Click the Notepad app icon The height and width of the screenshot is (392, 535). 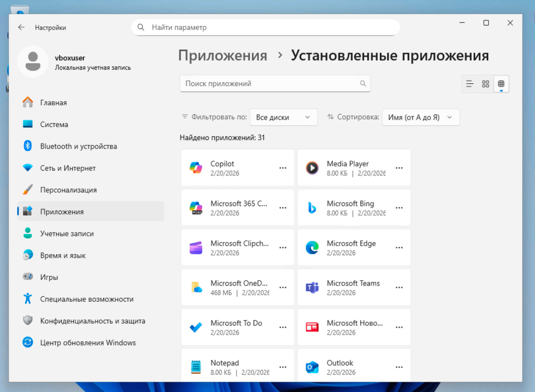click(196, 367)
